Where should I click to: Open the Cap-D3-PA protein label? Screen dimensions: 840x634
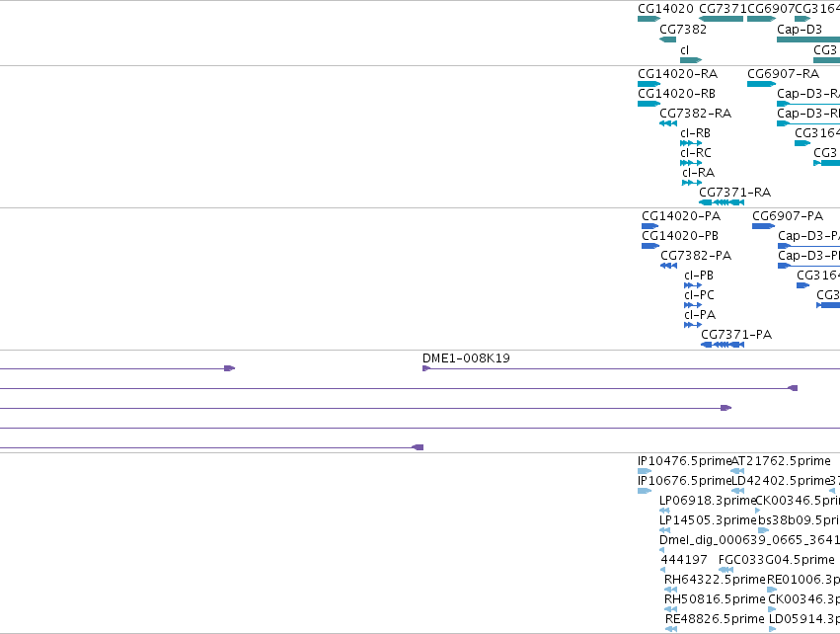point(809,236)
